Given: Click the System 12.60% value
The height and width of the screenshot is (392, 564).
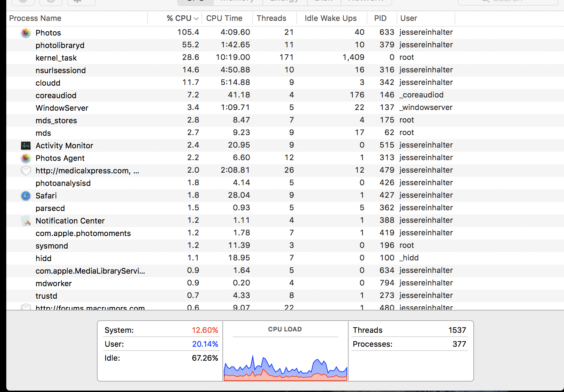Looking at the screenshot, I should (x=205, y=330).
